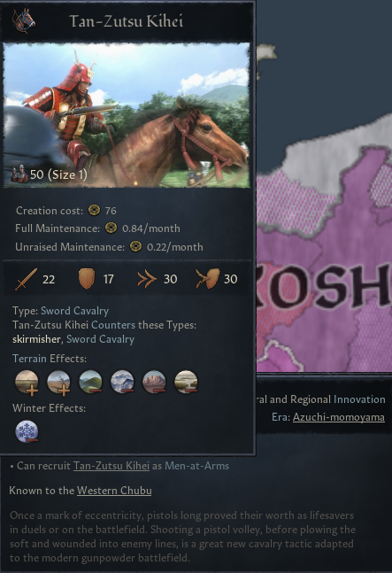This screenshot has width=392, height=573.
Task: Click the plains terrain bonus icon
Action: point(27,383)
